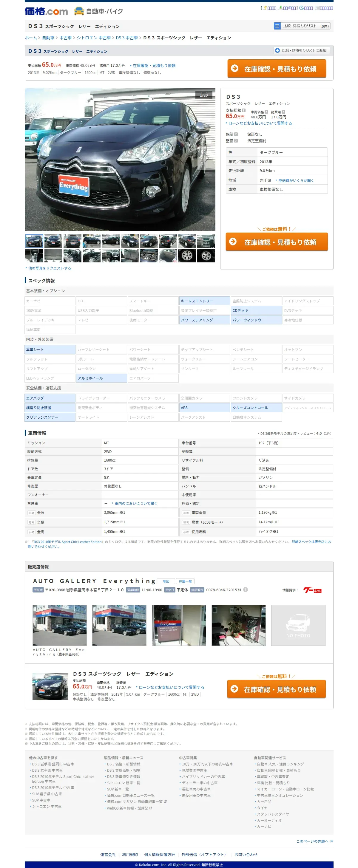This screenshot has height=868, width=358.
Task: Click 他の写真をリクエストする link
Action: pos(49,268)
